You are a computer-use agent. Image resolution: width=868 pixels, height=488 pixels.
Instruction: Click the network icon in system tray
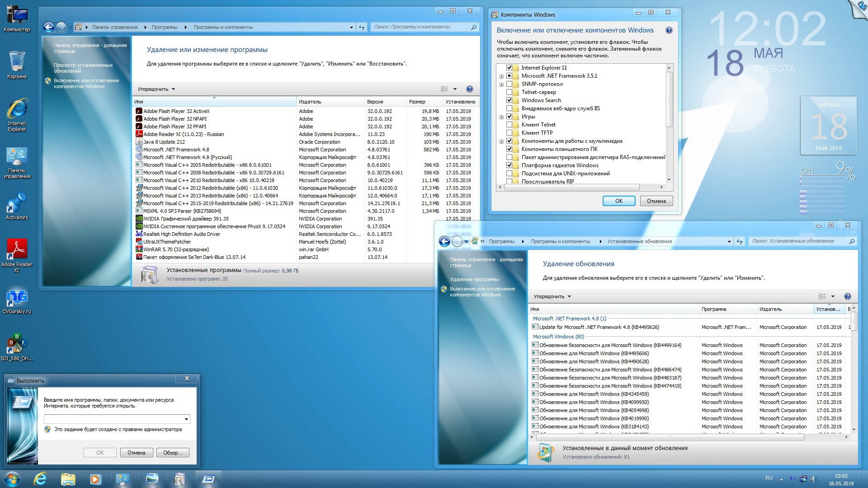[803, 479]
